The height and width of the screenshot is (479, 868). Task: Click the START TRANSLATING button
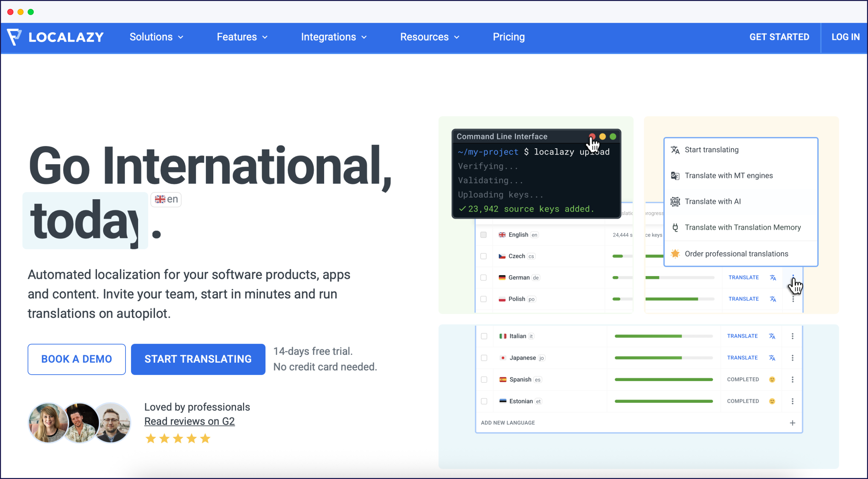[x=198, y=359]
